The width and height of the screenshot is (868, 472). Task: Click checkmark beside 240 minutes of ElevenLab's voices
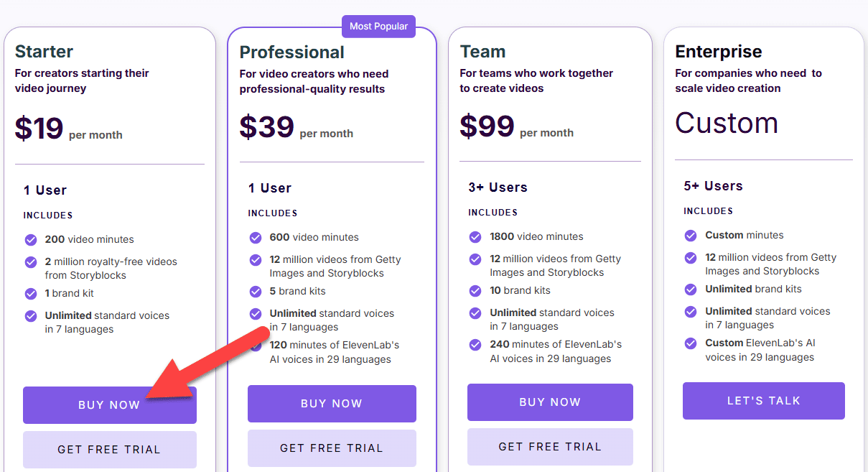point(475,344)
